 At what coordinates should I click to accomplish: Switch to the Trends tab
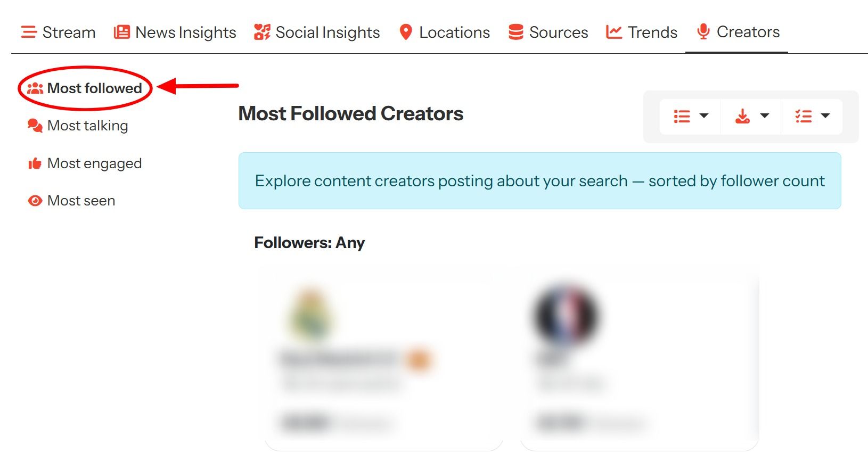click(642, 32)
